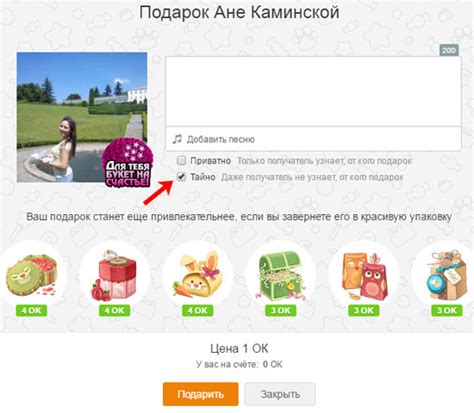Choose the owl paper bags packaging
The height and width of the screenshot is (413, 474).
[364, 275]
